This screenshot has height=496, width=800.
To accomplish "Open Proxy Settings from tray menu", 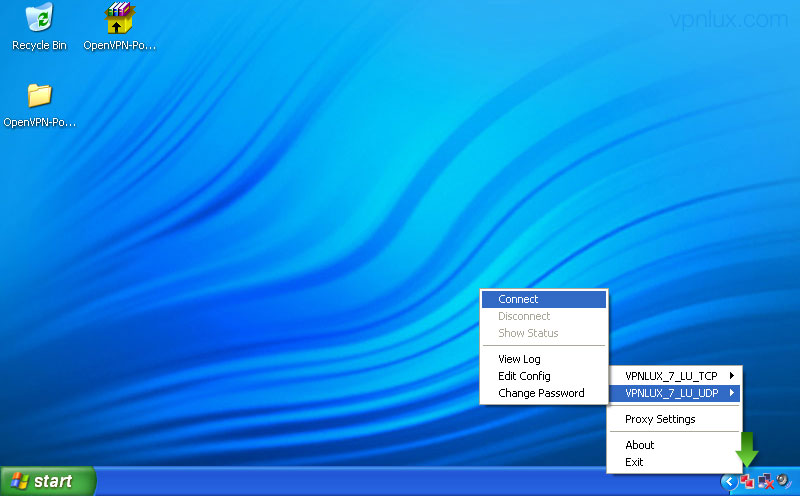I will coord(674,419).
